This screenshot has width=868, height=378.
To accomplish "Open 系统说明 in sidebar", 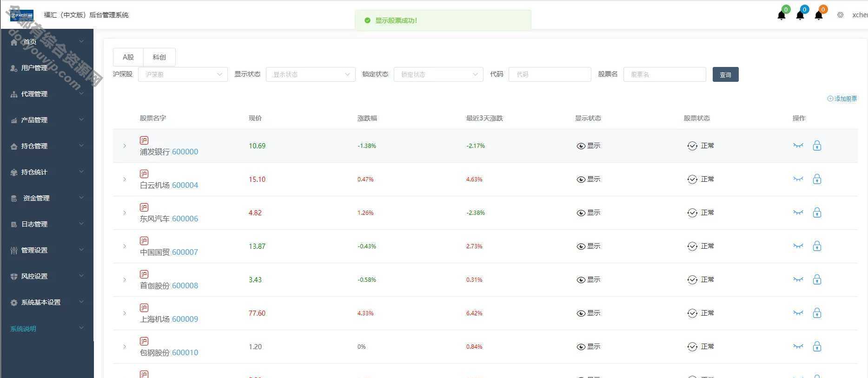I will click(46, 329).
